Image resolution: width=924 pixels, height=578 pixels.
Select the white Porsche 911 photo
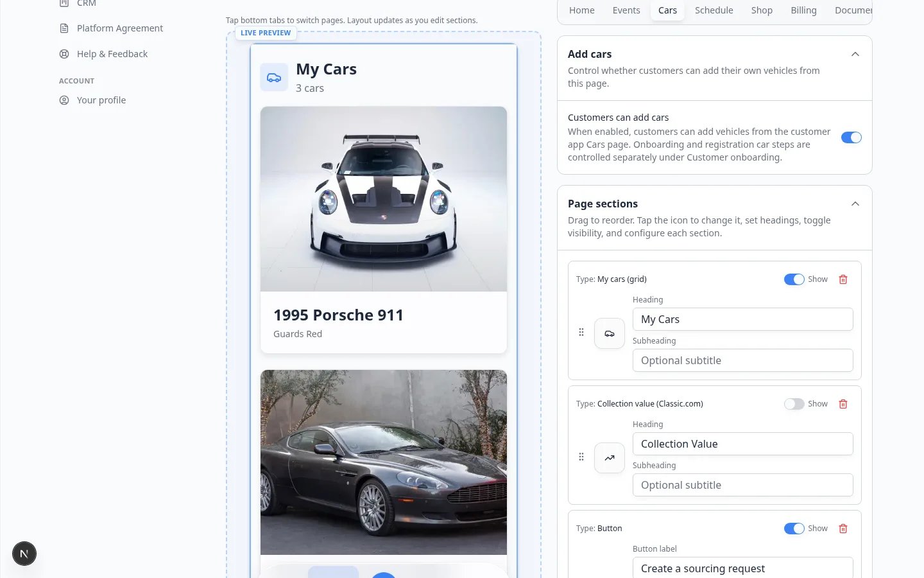point(384,199)
